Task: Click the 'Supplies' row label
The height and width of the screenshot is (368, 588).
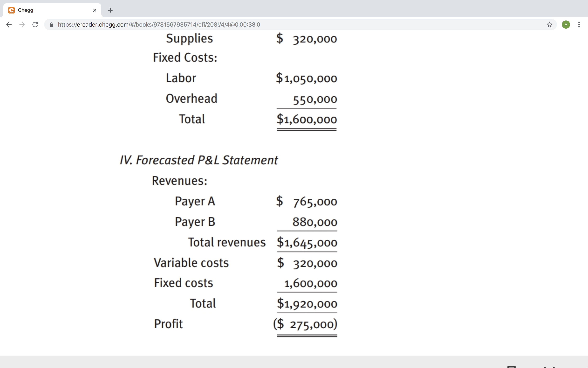Action: [x=189, y=39]
